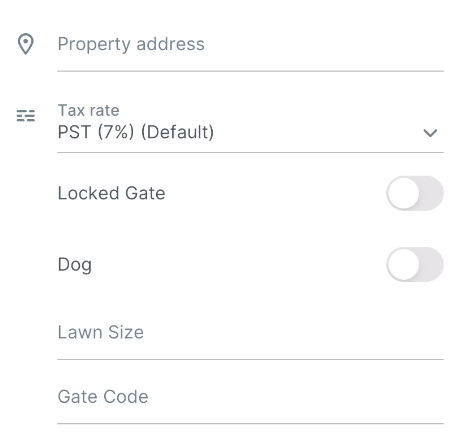Click the underline below Lawn Size

coord(250,359)
